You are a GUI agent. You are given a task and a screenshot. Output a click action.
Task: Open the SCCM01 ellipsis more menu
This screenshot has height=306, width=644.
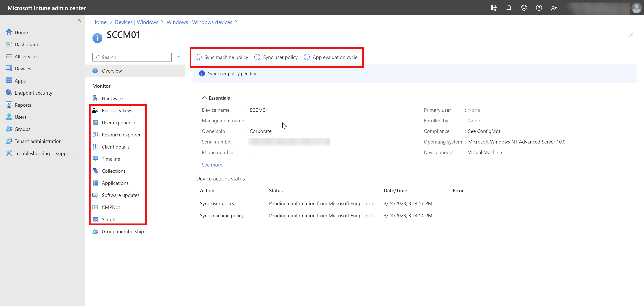click(x=152, y=35)
